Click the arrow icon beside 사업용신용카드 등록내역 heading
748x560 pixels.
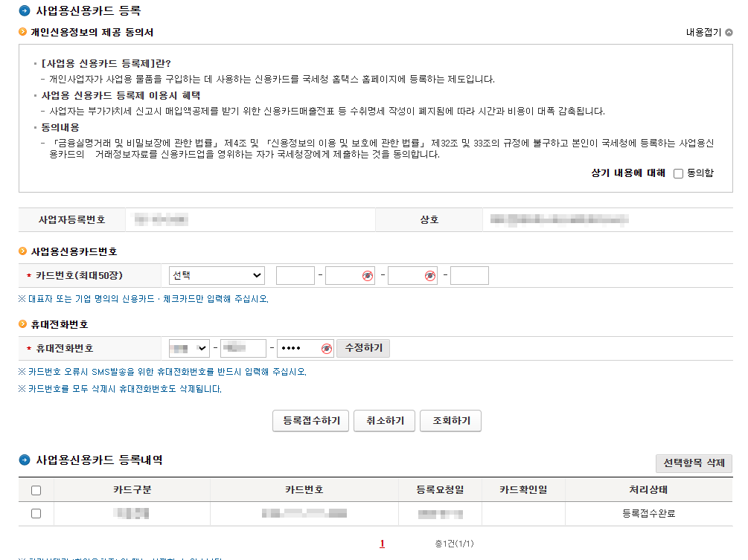(25, 460)
